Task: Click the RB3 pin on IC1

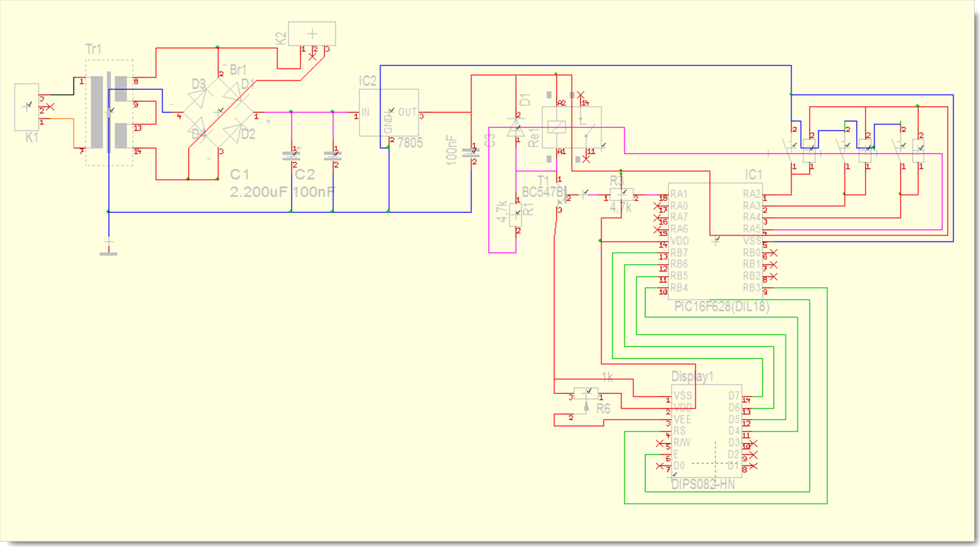Action: 751,288
